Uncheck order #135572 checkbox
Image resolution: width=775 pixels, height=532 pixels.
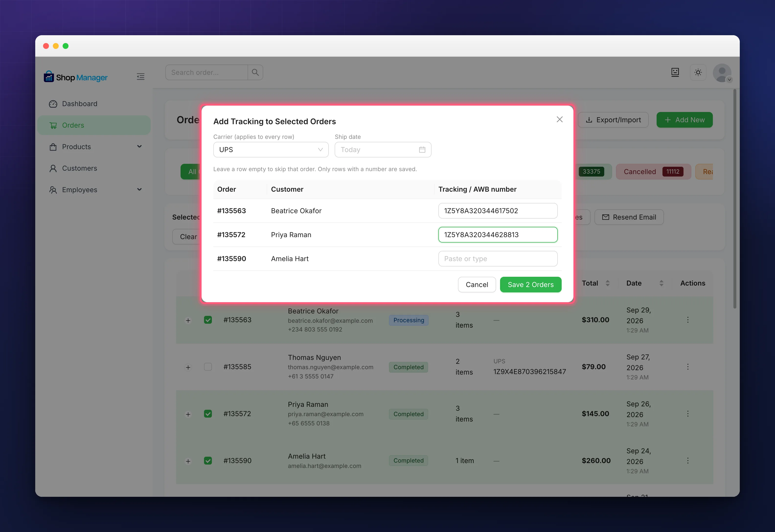tap(208, 414)
